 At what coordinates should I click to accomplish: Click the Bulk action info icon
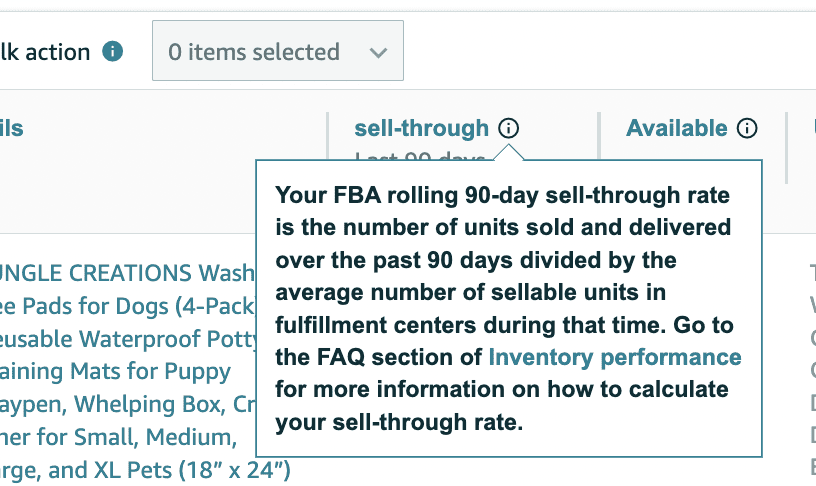click(113, 51)
